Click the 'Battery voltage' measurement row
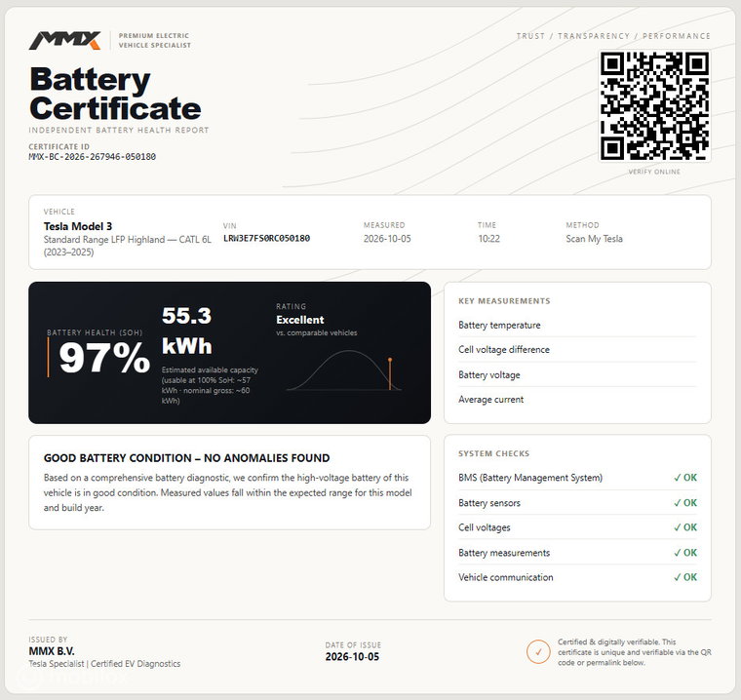 point(577,374)
